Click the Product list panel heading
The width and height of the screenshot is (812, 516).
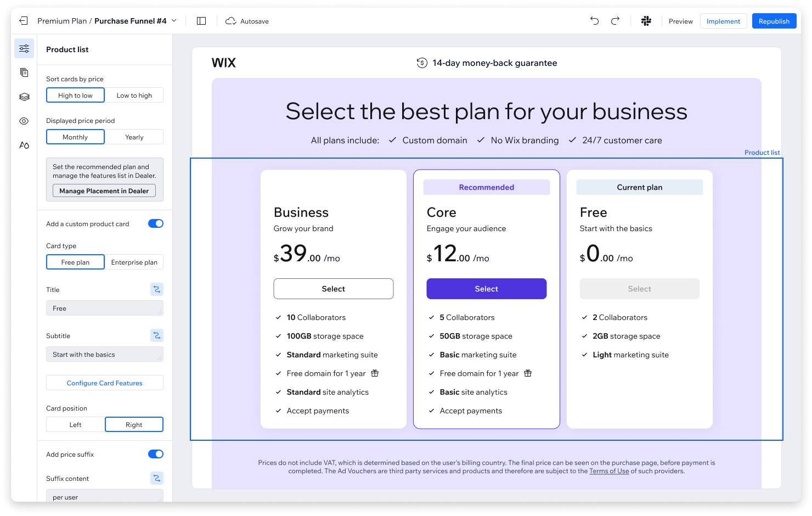pyautogui.click(x=67, y=49)
